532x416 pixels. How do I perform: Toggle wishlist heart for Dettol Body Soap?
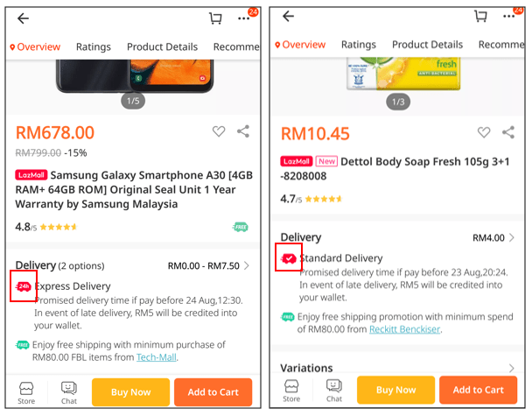click(484, 132)
